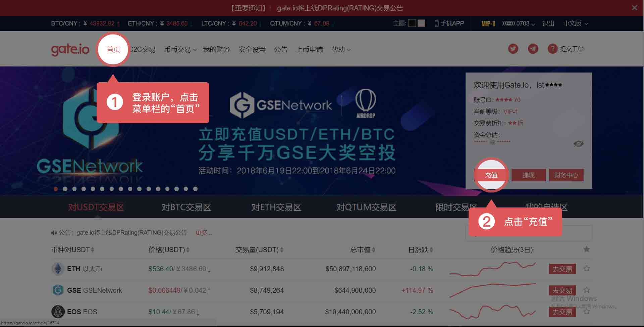The image size is (644, 327).
Task: Click the ETH coin icon
Action: click(58, 269)
